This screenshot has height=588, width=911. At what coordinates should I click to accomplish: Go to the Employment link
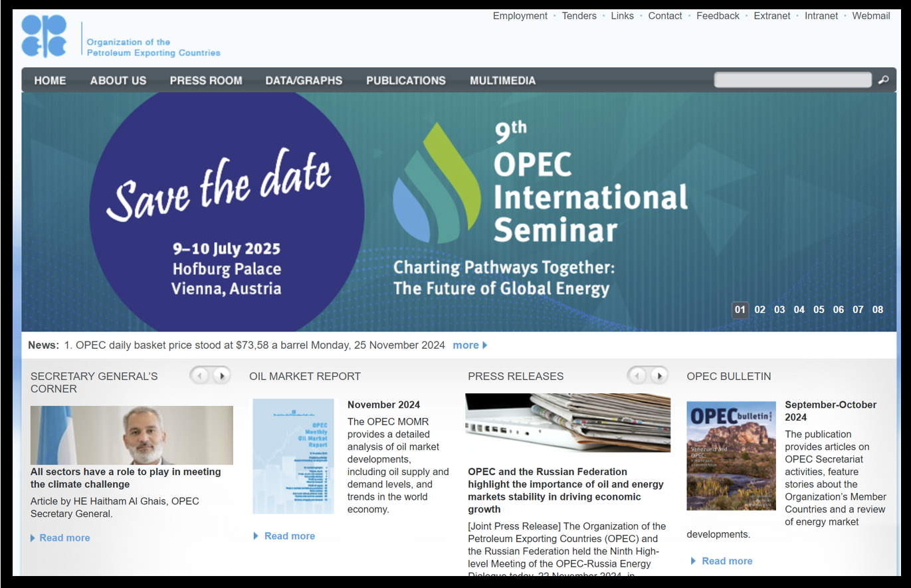[x=520, y=16]
